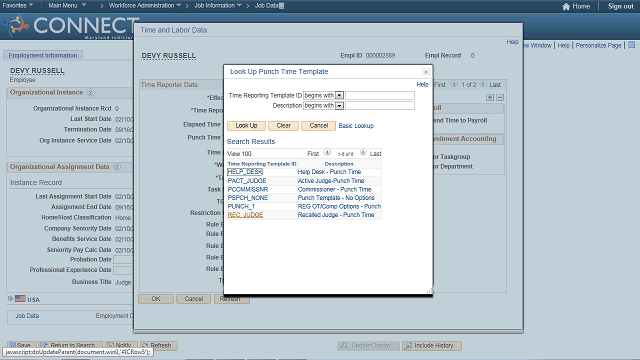Click Commissioner - Punch Time description
640x360 pixels.
pyautogui.click(x=334, y=189)
